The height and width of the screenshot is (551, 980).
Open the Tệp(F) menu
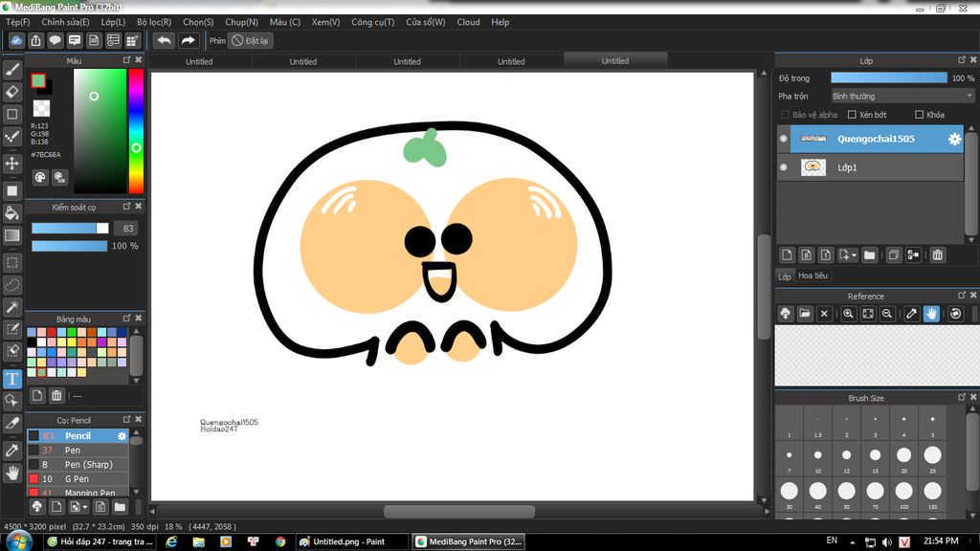pos(17,22)
